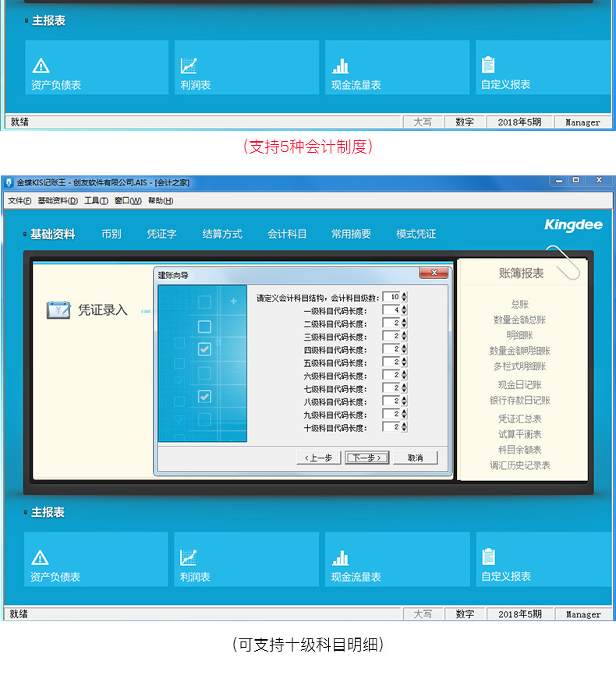The image size is (616, 682).
Task: Select the 模式凭证 tab
Action: (x=416, y=234)
